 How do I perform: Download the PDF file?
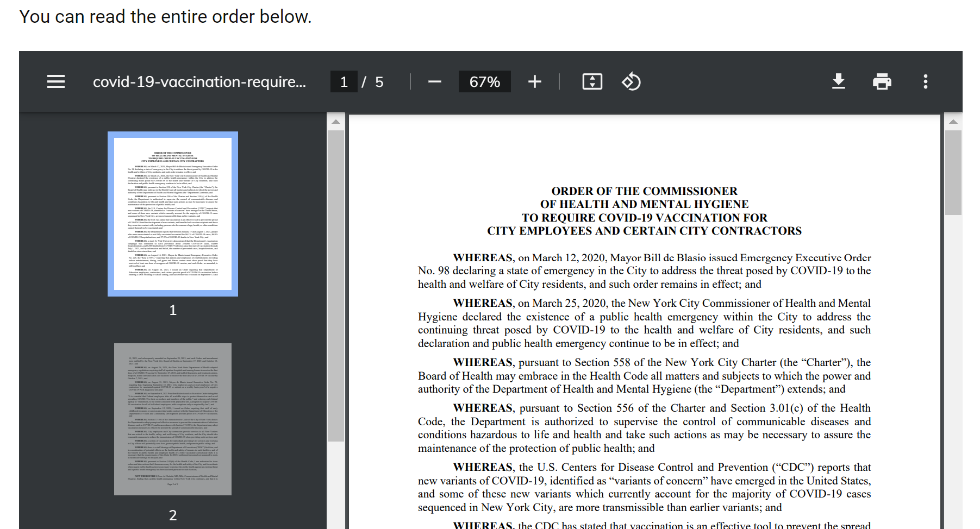(839, 81)
